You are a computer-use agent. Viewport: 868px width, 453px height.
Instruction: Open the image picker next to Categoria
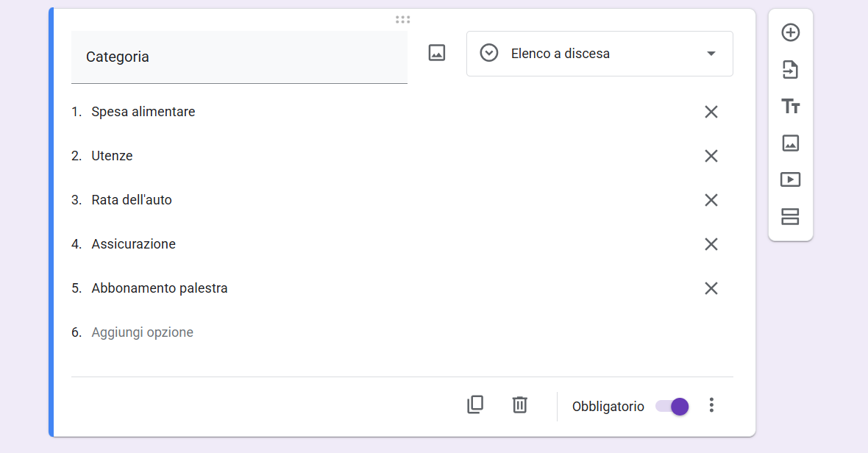(x=436, y=53)
